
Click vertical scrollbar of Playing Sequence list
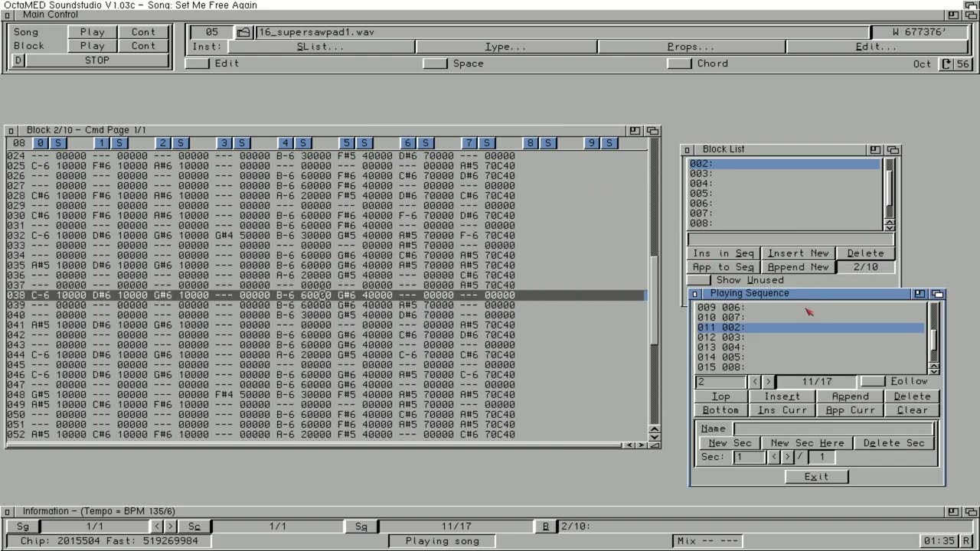(933, 334)
